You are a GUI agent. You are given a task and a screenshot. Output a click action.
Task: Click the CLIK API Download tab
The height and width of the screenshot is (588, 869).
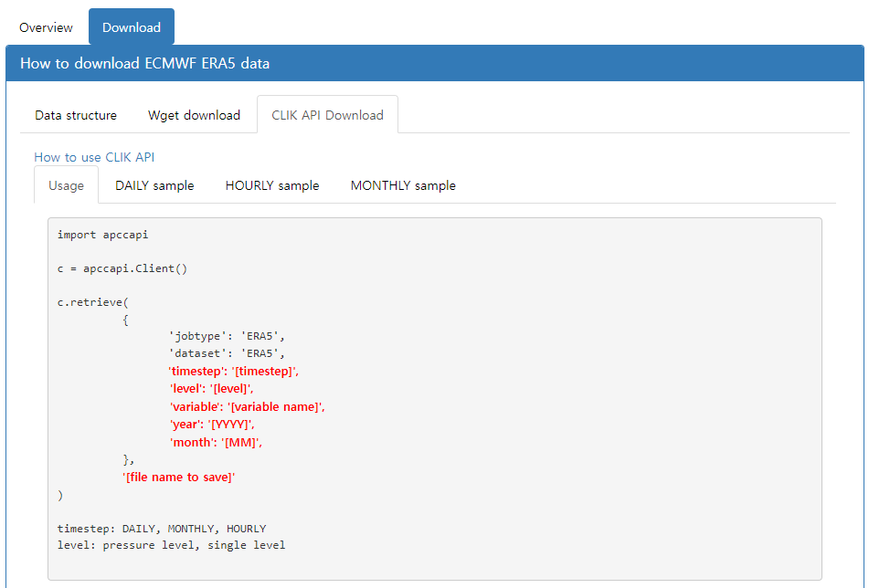(x=327, y=115)
